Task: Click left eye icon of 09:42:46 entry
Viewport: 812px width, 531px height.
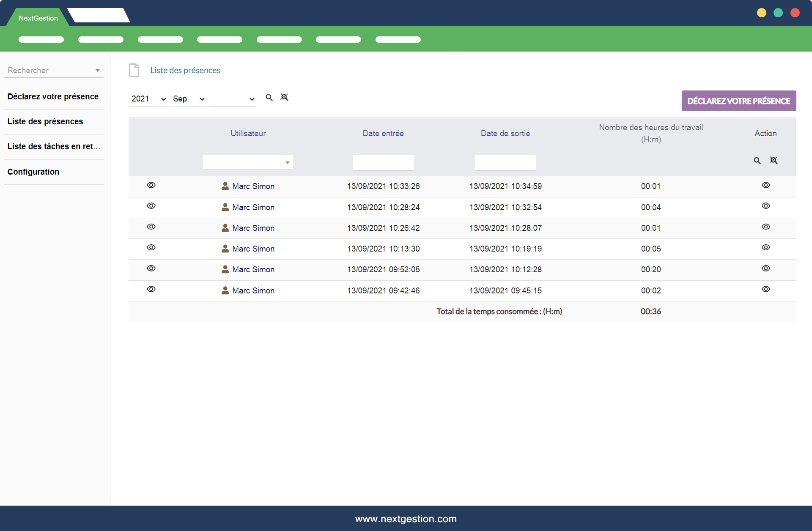Action: (x=151, y=289)
